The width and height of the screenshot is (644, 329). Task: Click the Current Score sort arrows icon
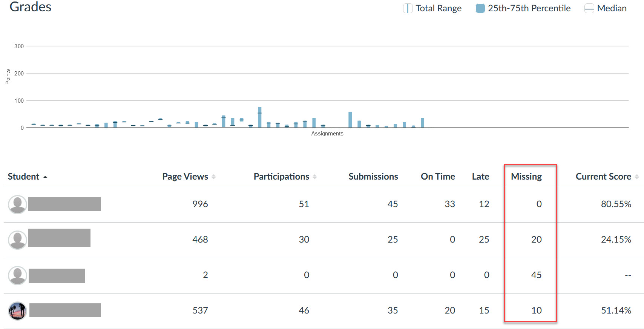pyautogui.click(x=637, y=177)
